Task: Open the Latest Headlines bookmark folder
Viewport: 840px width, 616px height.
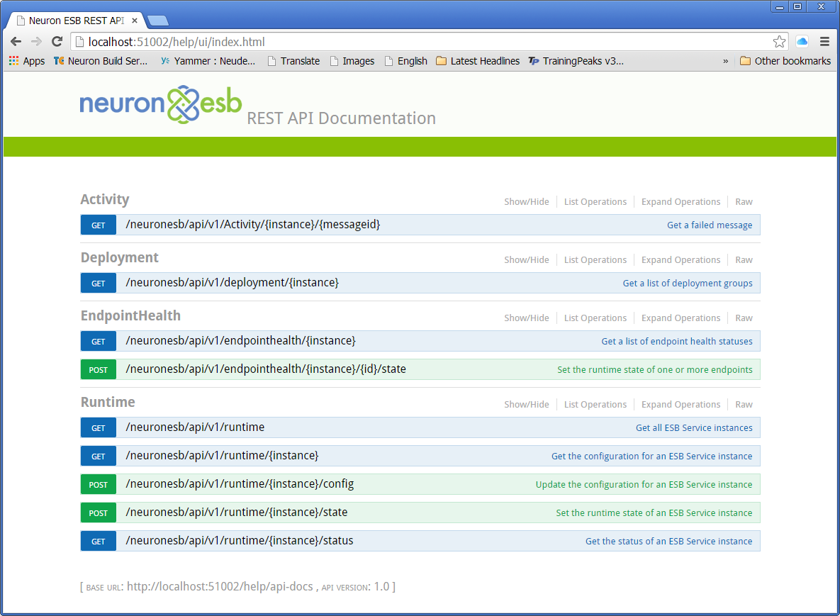Action: 478,61
